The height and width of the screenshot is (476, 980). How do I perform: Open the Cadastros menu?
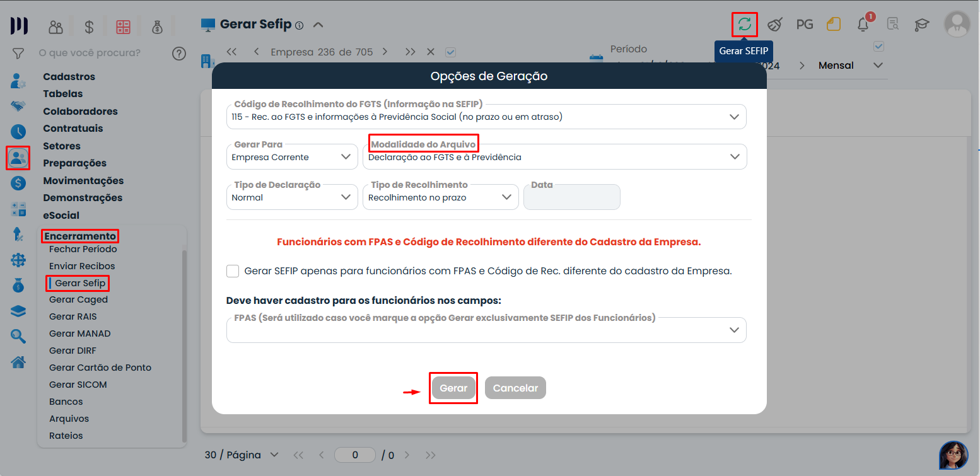click(x=69, y=76)
